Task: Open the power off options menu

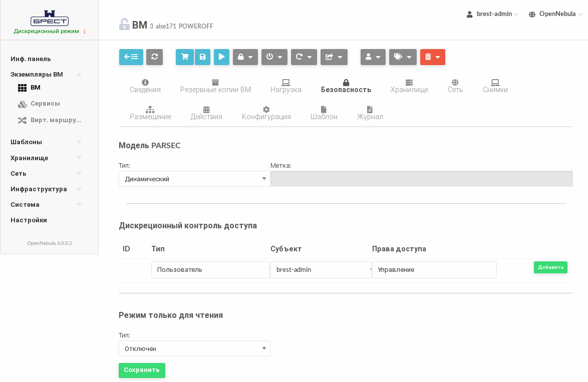Action: click(274, 57)
